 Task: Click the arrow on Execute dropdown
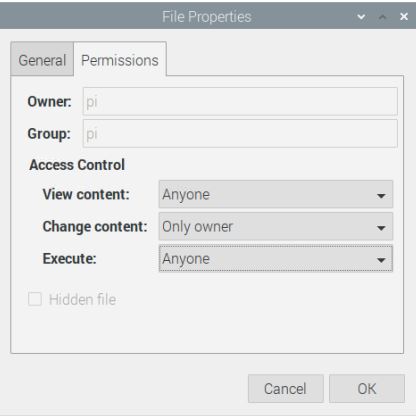381,260
